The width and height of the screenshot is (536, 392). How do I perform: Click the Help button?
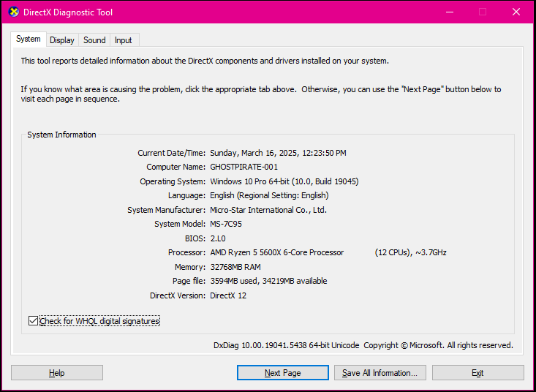[x=57, y=372]
